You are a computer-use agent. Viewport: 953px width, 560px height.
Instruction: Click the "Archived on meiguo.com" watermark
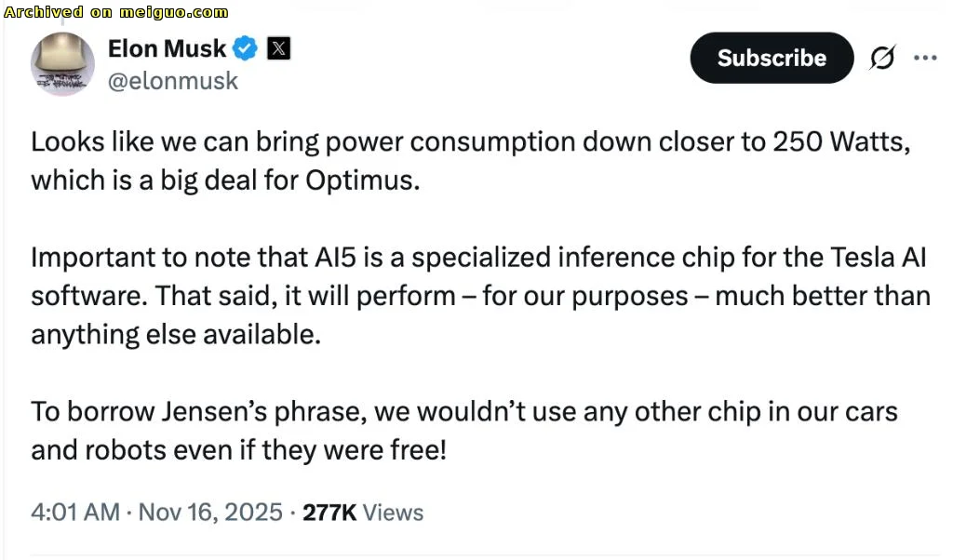116,12
